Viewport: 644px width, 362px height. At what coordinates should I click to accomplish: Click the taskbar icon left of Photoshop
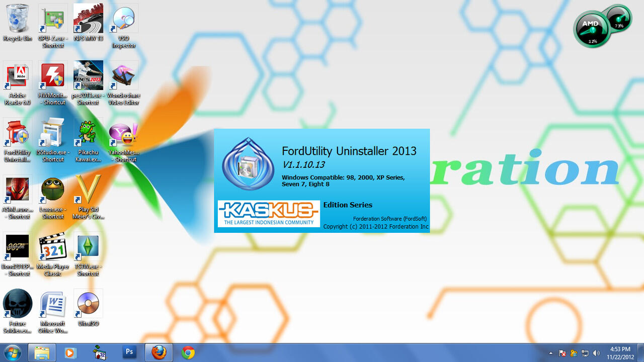100,352
